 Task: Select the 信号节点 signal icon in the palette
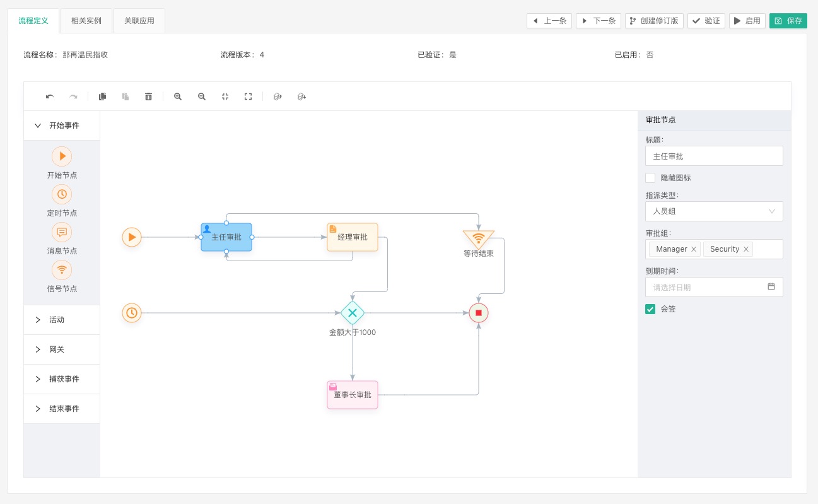point(62,270)
